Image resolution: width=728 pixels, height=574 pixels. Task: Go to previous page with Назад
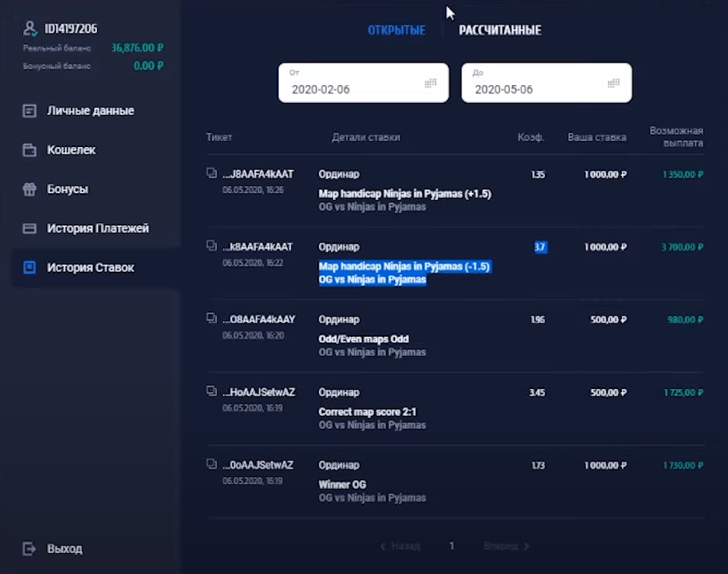coord(400,546)
